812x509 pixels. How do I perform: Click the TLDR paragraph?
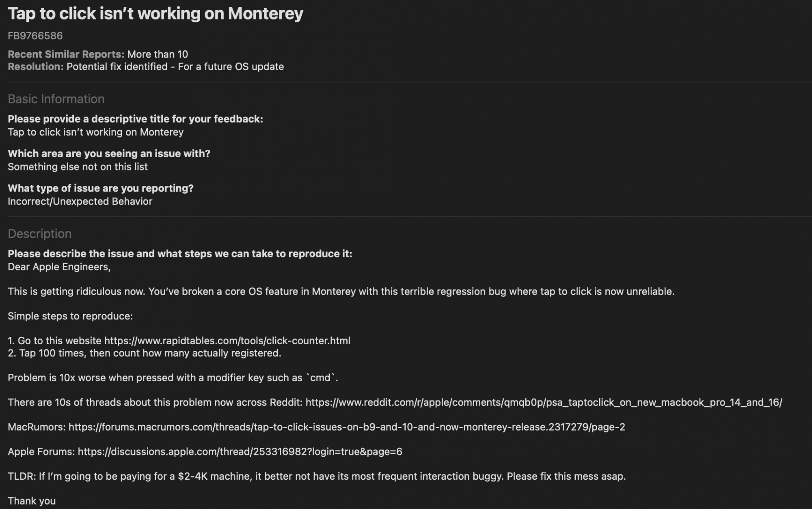pyautogui.click(x=317, y=476)
